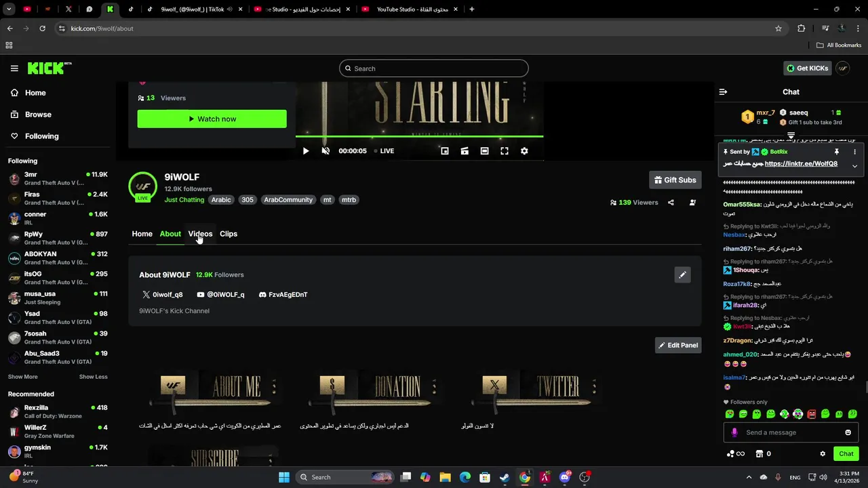Open Discord from the taskbar

click(565, 477)
